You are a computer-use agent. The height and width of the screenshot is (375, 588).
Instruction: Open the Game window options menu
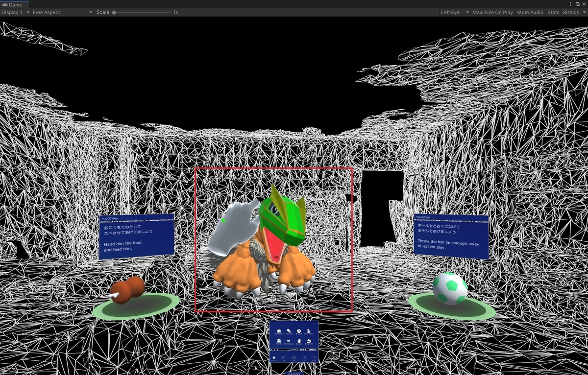click(571, 4)
